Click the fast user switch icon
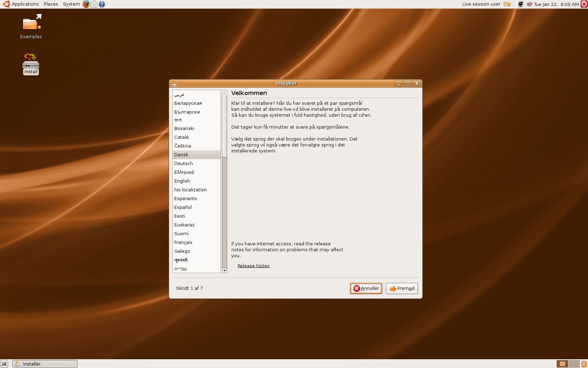This screenshot has height=368, width=588. [x=507, y=4]
